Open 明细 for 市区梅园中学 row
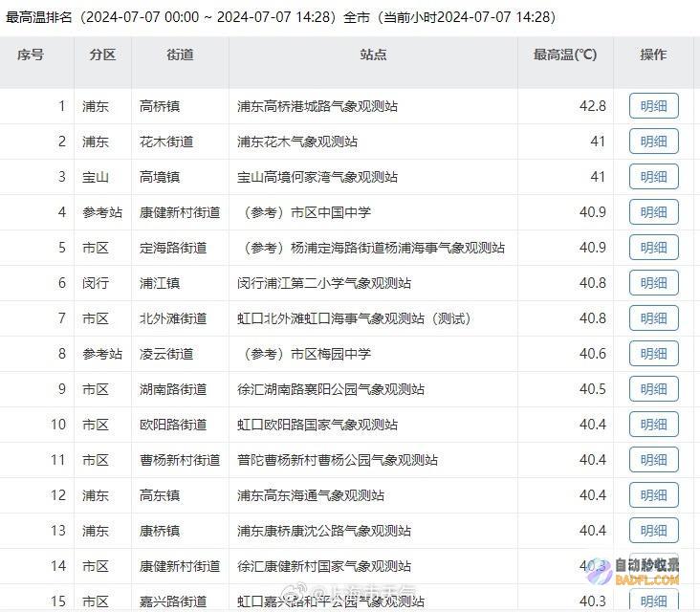Screen dimensions: 700x612 coord(653,354)
